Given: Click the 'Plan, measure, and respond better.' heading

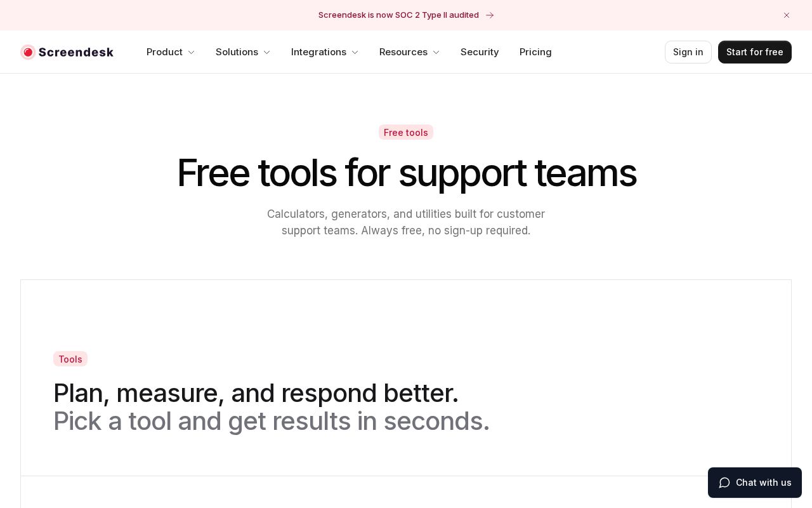Looking at the screenshot, I should pyautogui.click(x=256, y=393).
